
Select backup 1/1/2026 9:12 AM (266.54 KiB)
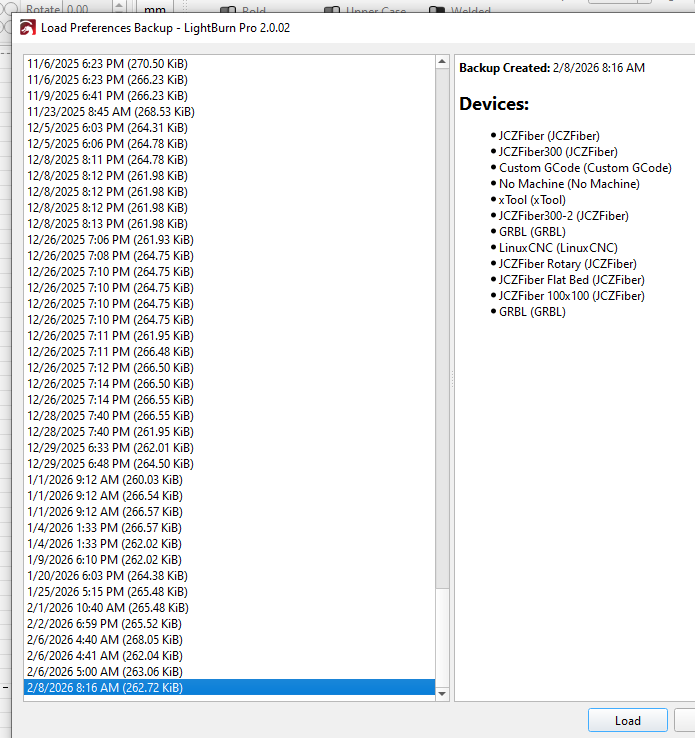point(229,496)
